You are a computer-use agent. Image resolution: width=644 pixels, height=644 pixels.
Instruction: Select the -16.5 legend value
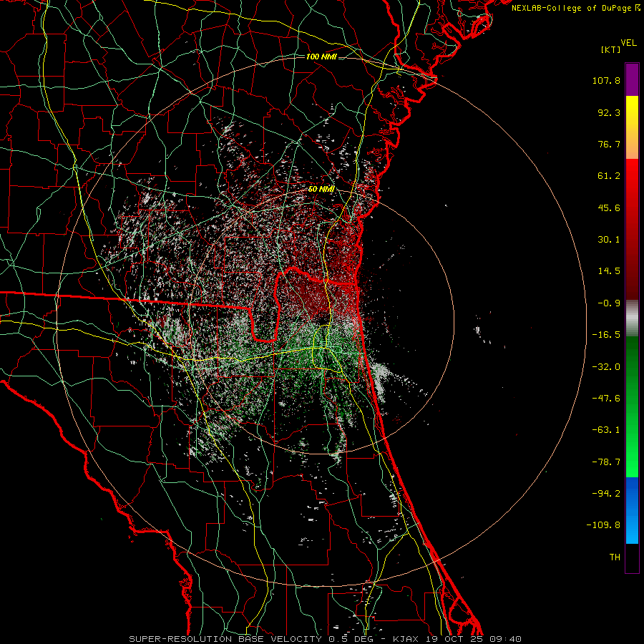point(606,335)
